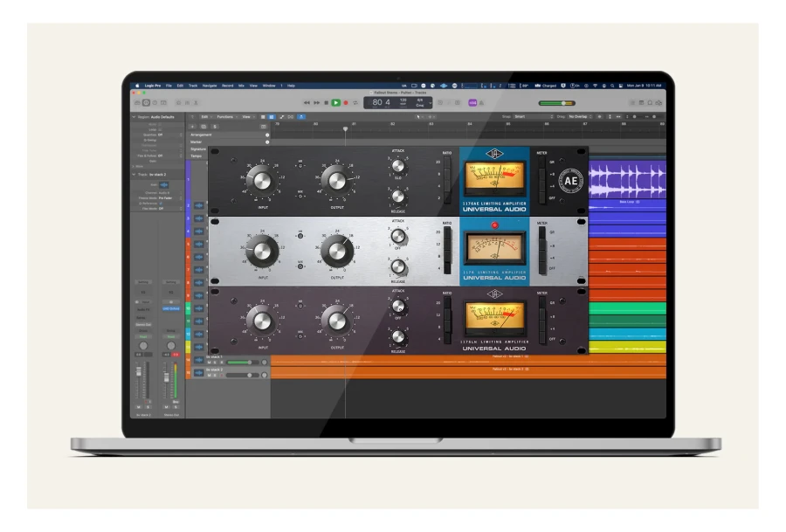This screenshot has width=786, height=532.
Task: Click the add track plus button
Action: pos(192,127)
